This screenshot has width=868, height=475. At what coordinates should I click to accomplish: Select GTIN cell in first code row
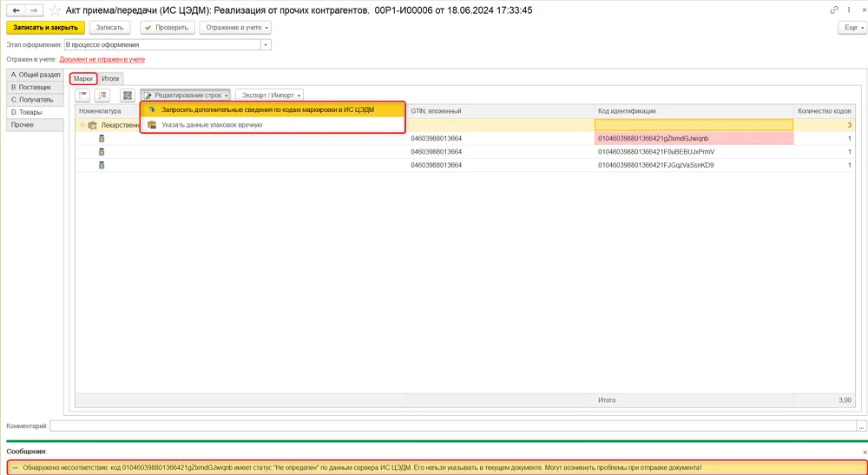coord(501,138)
